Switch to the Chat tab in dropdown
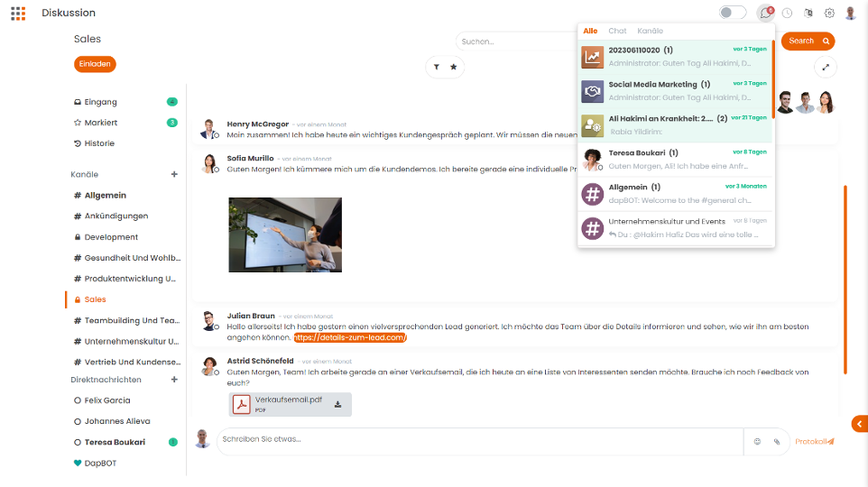 (x=617, y=31)
